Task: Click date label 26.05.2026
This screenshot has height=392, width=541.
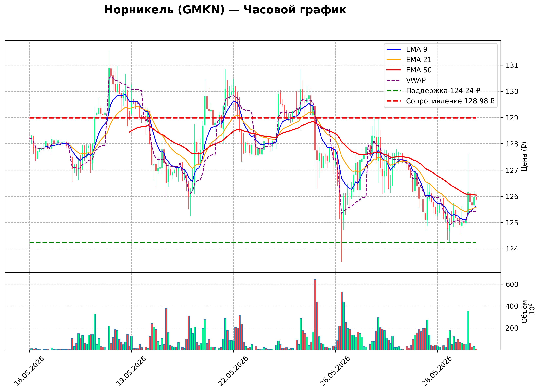Action: [335, 371]
